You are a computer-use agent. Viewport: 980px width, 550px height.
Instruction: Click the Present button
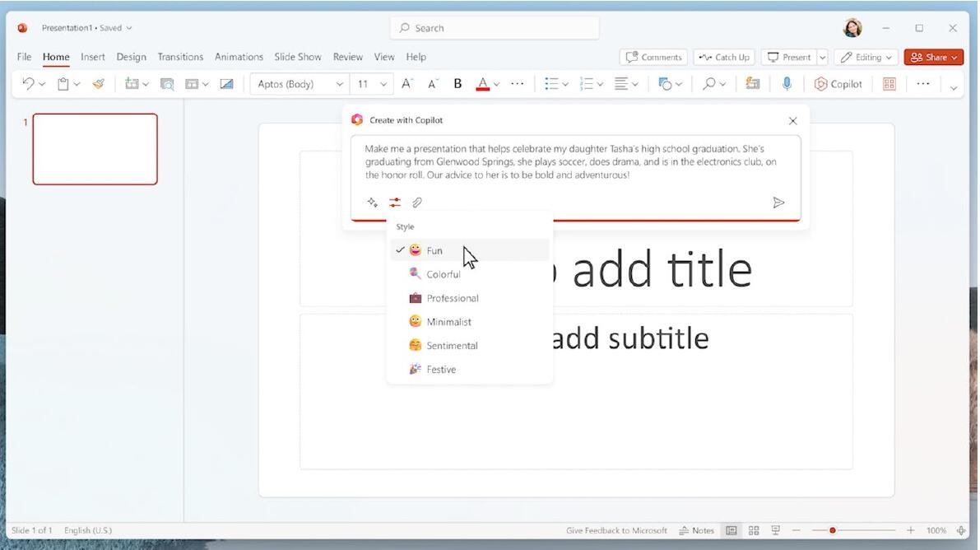click(789, 57)
